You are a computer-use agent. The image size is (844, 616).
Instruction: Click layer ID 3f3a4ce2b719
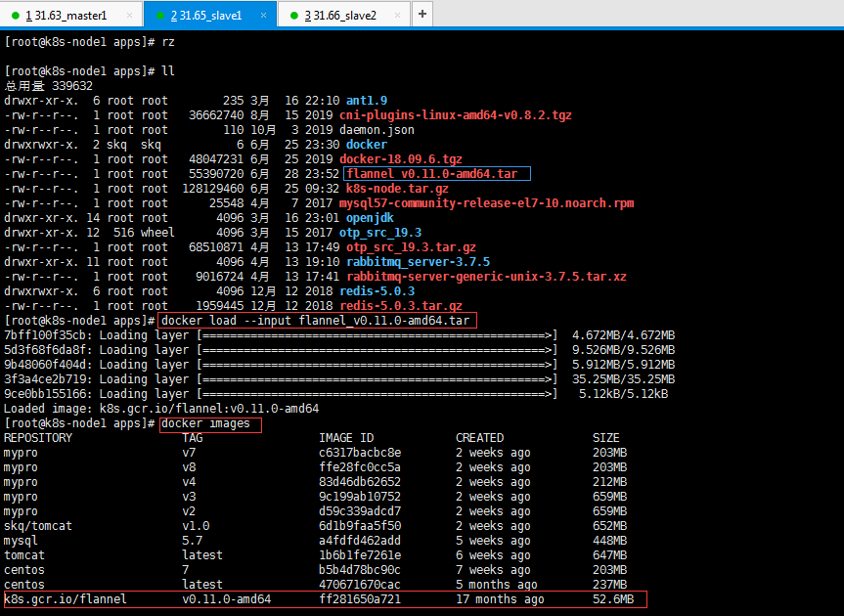coord(45,379)
